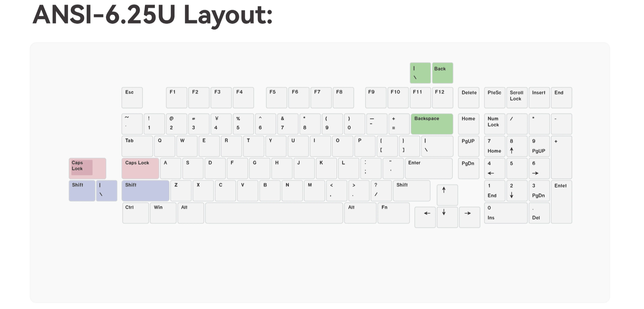Click the F12 function key

pos(443,97)
